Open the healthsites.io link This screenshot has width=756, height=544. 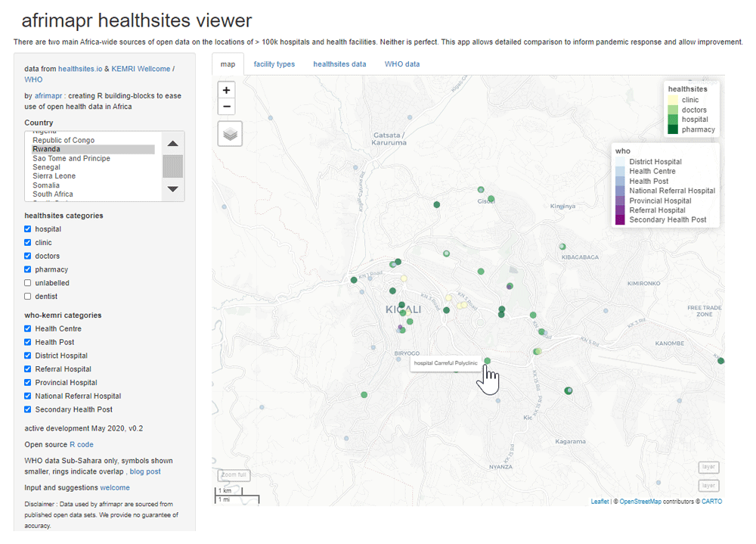pyautogui.click(x=82, y=69)
